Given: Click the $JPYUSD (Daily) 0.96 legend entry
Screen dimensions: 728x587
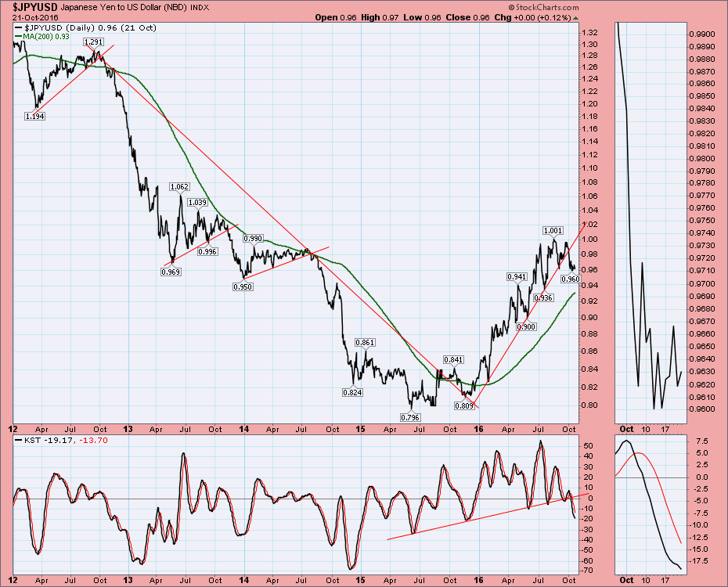Looking at the screenshot, I should 86,28.
